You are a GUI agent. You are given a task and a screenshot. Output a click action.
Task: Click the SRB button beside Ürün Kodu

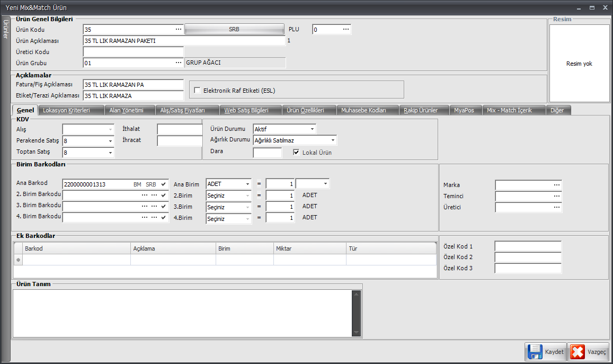tap(234, 29)
